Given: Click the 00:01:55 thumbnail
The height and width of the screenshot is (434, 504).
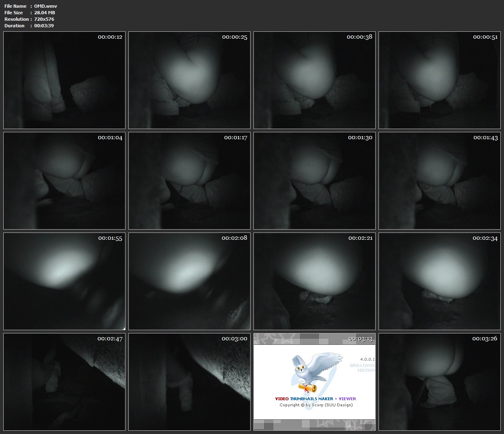Looking at the screenshot, I should click(64, 281).
